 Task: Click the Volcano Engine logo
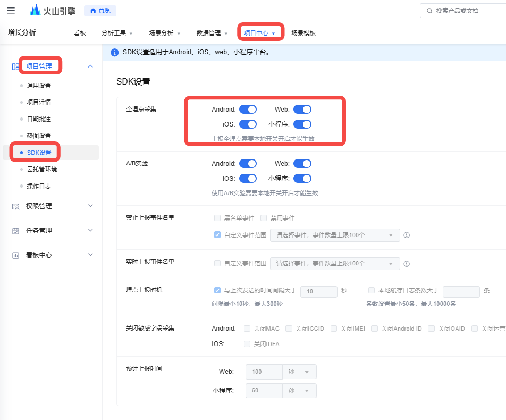[x=52, y=10]
